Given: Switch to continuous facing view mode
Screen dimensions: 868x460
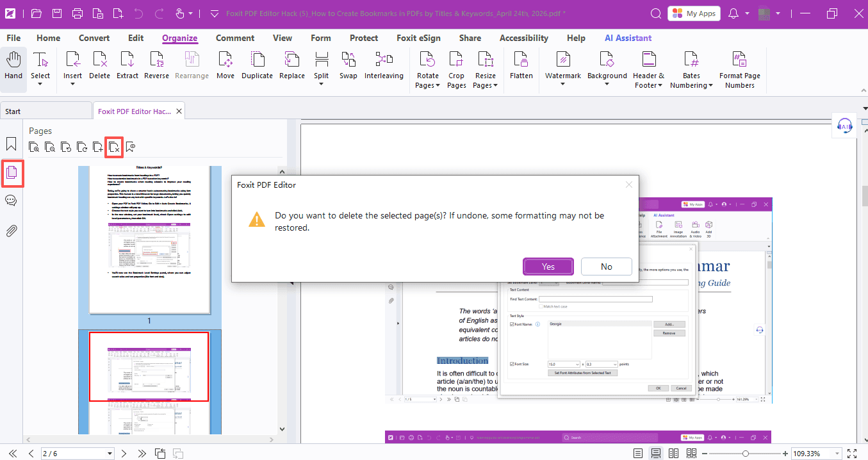Looking at the screenshot, I should coord(691,454).
